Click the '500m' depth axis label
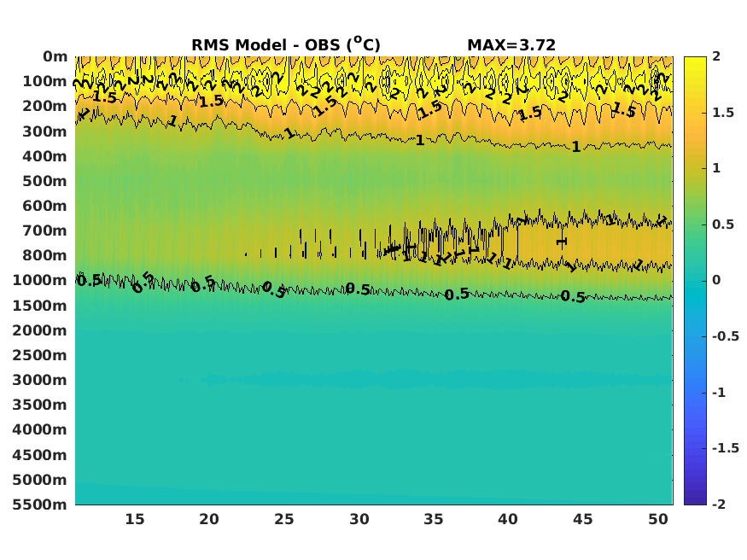Screen dimensions: 747x560 tap(44, 181)
